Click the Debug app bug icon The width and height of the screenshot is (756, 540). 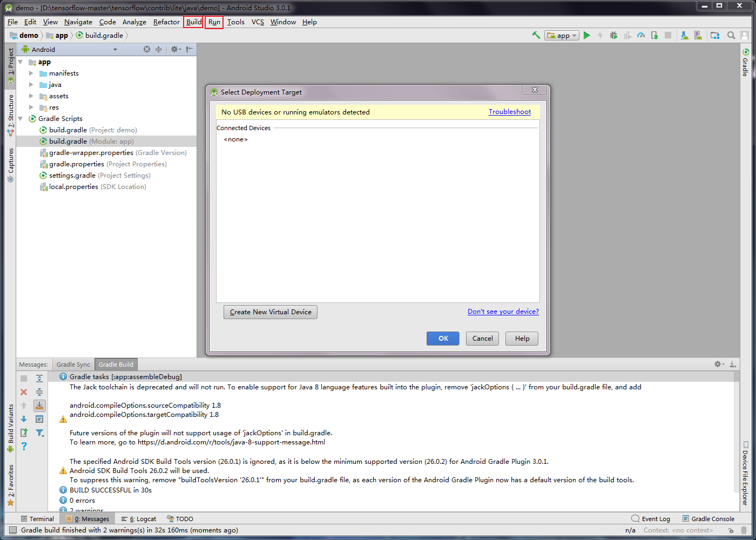614,35
